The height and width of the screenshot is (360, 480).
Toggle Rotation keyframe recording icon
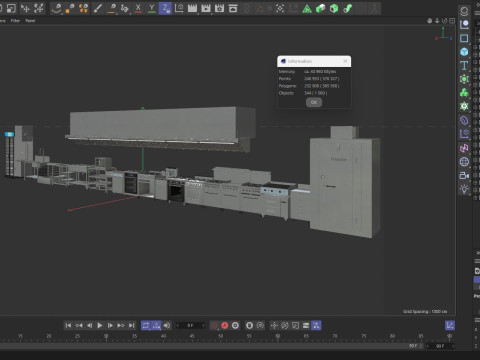[285, 325]
